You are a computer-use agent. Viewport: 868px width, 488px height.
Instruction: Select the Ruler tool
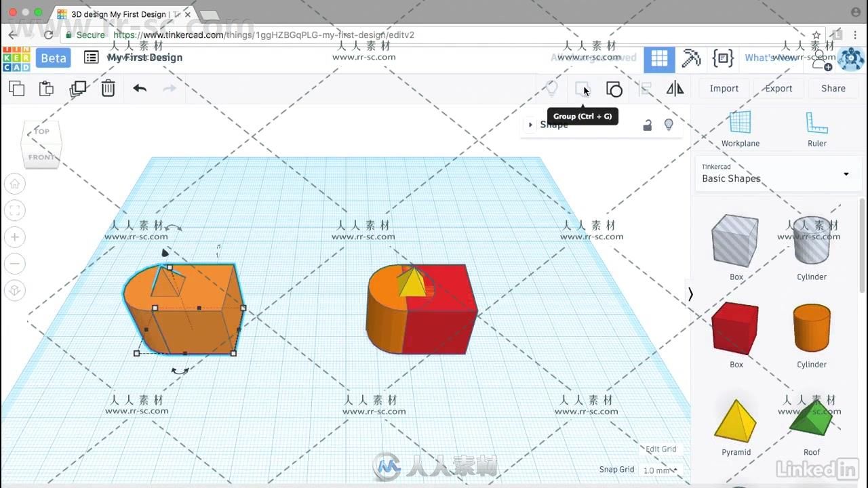click(x=816, y=129)
